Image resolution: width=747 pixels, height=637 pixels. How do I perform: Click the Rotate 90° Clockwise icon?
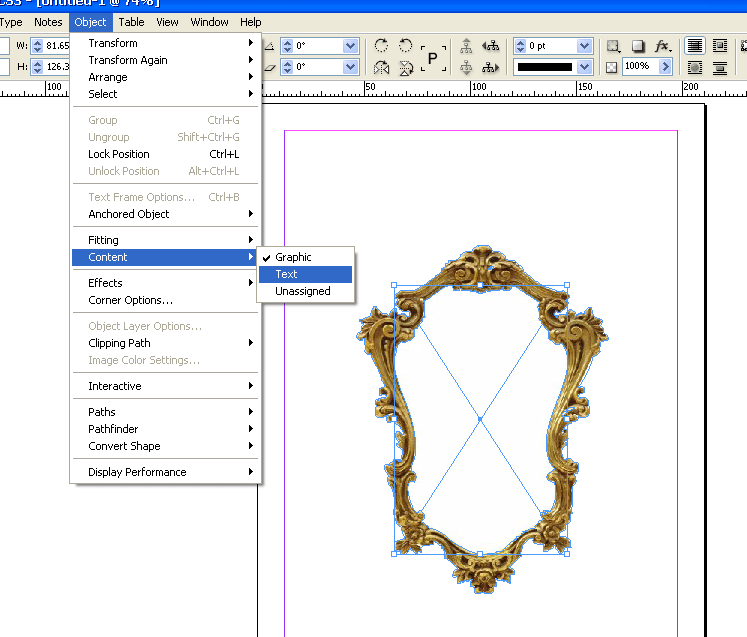point(381,46)
